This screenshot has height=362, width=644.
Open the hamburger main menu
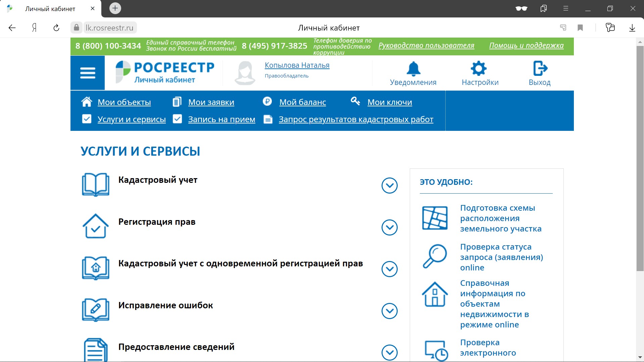tap(88, 73)
